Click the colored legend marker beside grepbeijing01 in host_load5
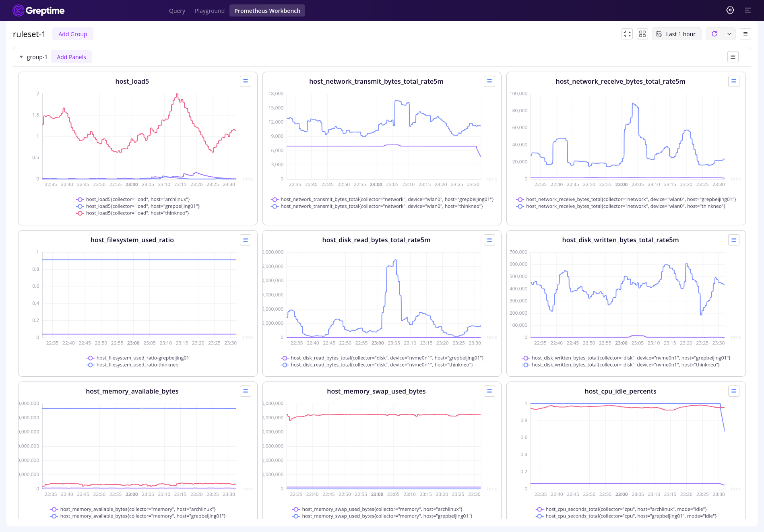The image size is (764, 532). click(x=79, y=206)
